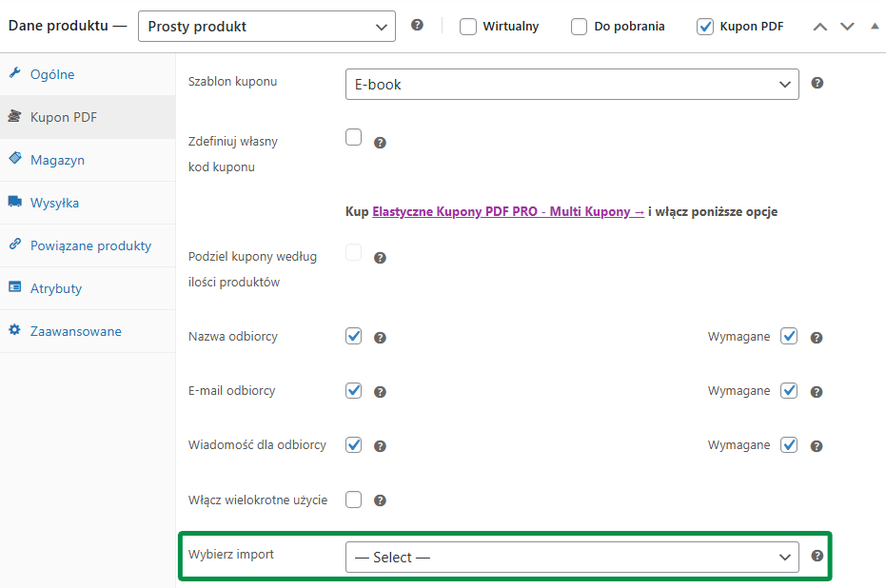Click the gear icon next to Zaawansowane
Viewport: 886px width, 588px height.
point(15,330)
